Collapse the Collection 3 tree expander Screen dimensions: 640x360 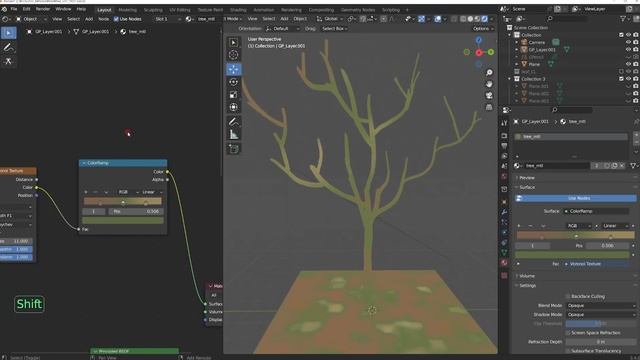point(510,79)
